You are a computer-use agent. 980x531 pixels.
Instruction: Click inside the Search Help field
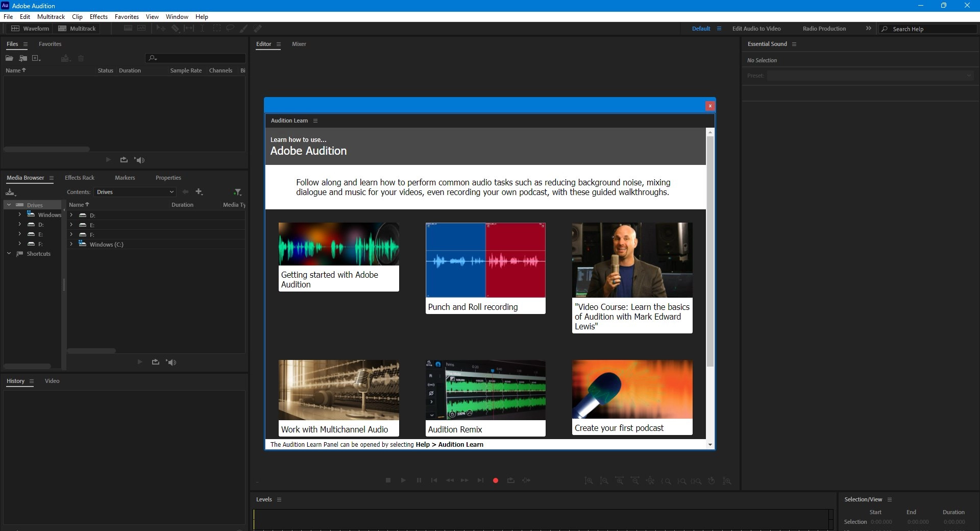929,29
